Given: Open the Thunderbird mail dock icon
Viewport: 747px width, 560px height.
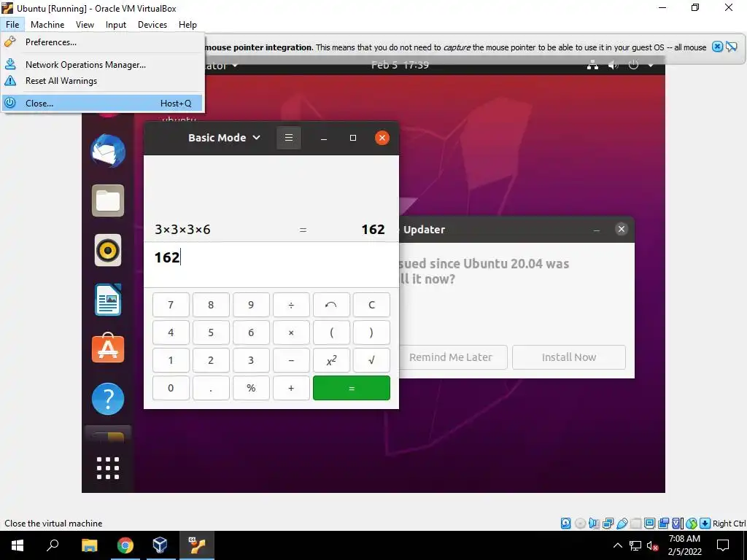Looking at the screenshot, I should coord(108,151).
